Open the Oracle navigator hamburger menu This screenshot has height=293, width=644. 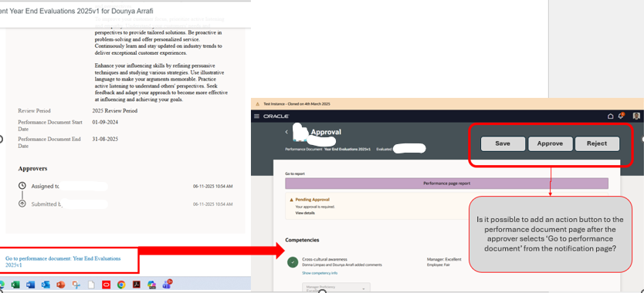click(x=256, y=116)
